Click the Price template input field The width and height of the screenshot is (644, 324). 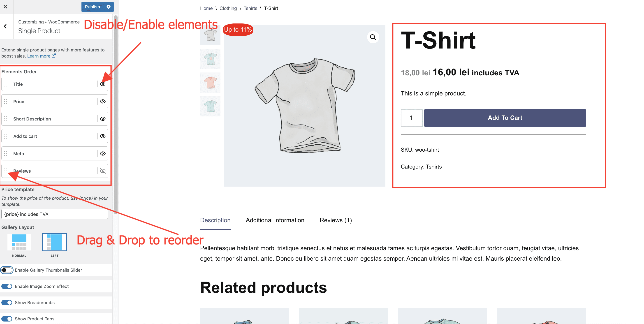coord(55,214)
